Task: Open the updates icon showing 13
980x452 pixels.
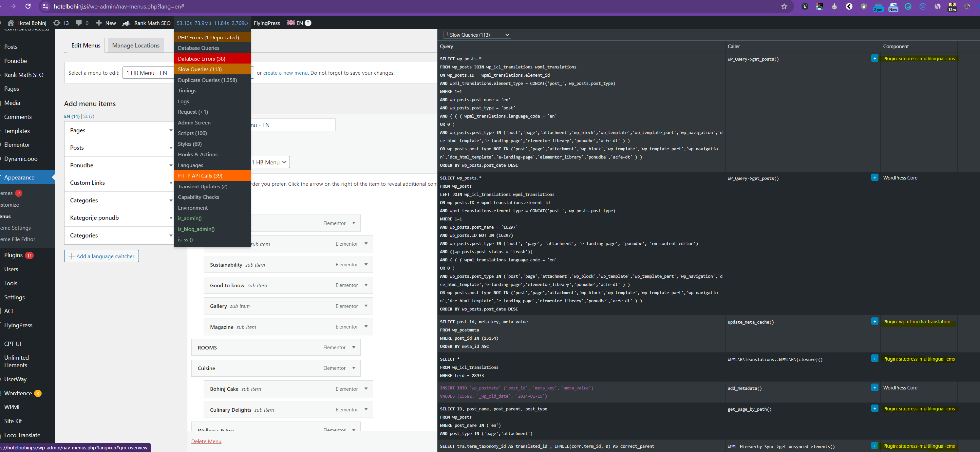Action: (x=57, y=23)
